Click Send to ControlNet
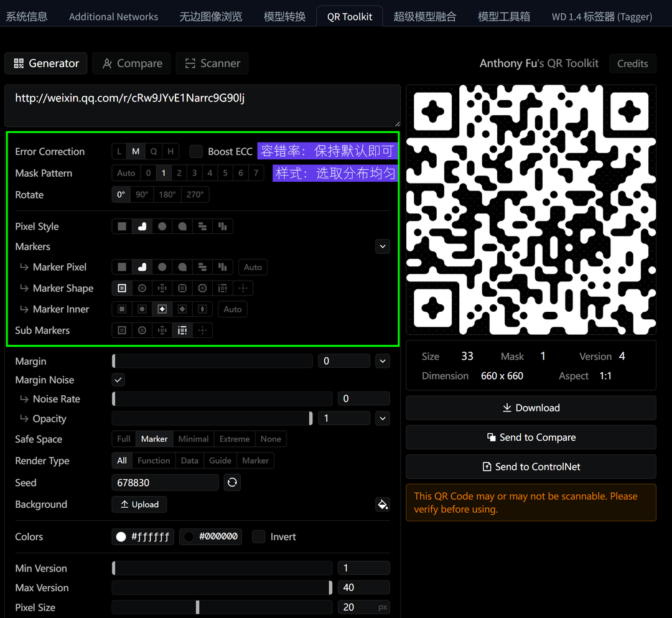The width and height of the screenshot is (672, 618). pos(531,466)
